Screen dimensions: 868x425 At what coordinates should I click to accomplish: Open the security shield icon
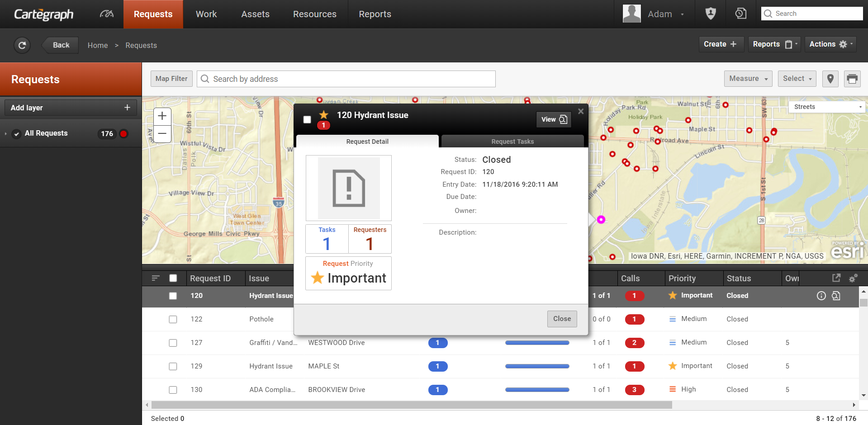click(x=711, y=14)
